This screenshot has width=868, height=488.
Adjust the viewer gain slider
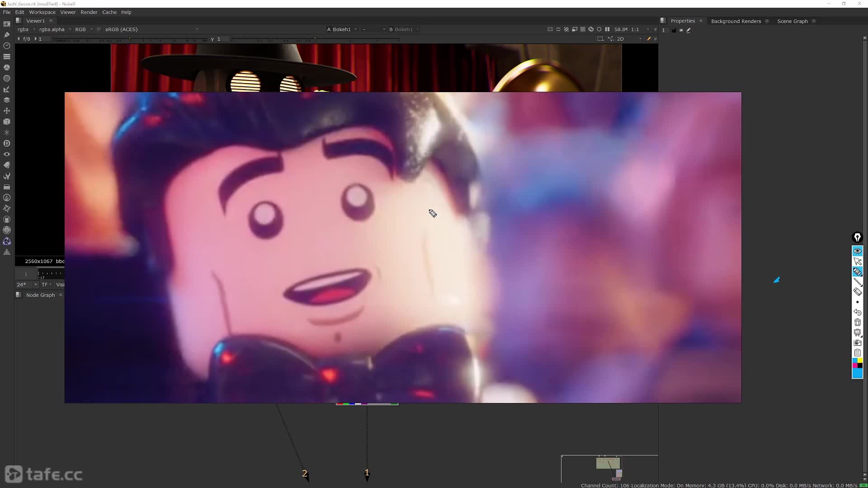pyautogui.click(x=130, y=39)
